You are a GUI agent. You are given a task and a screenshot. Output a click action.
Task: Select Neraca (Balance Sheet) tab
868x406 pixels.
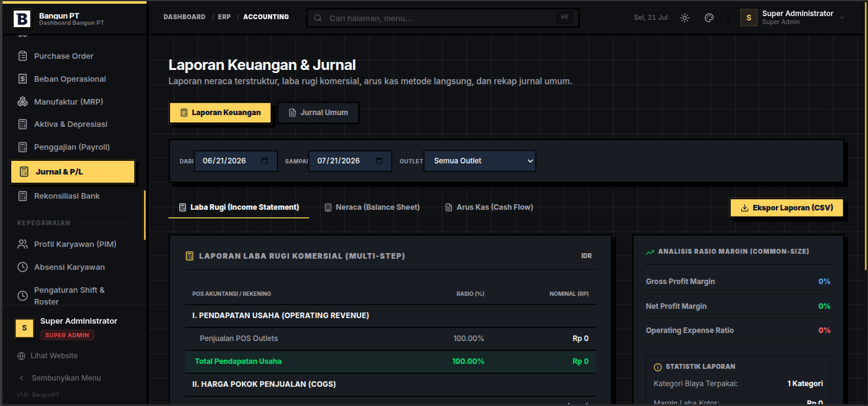click(x=372, y=207)
